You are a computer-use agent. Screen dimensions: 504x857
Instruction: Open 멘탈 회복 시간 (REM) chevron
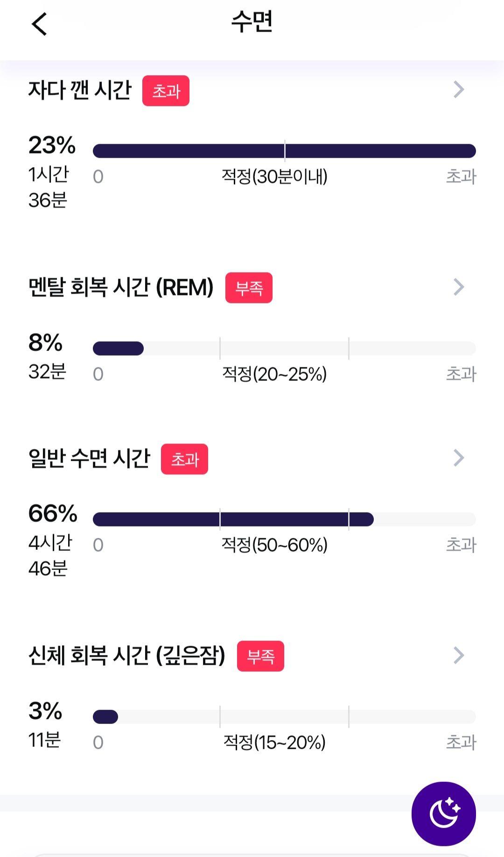(459, 287)
